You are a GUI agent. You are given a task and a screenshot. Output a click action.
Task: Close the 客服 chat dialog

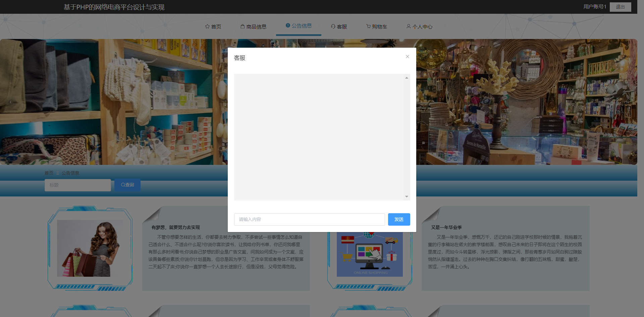pyautogui.click(x=407, y=56)
